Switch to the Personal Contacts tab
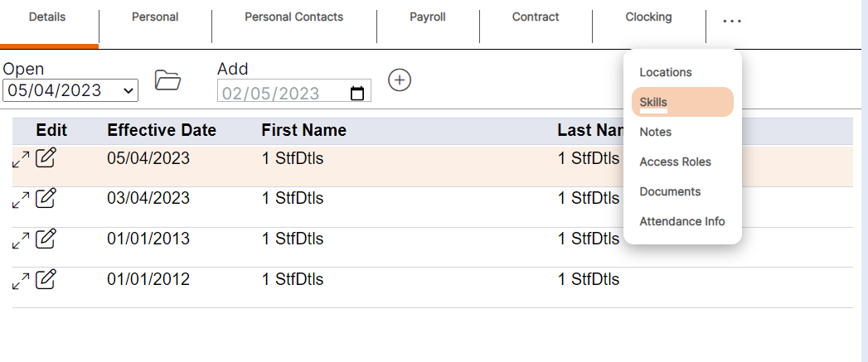This screenshot has height=362, width=868. tap(293, 17)
